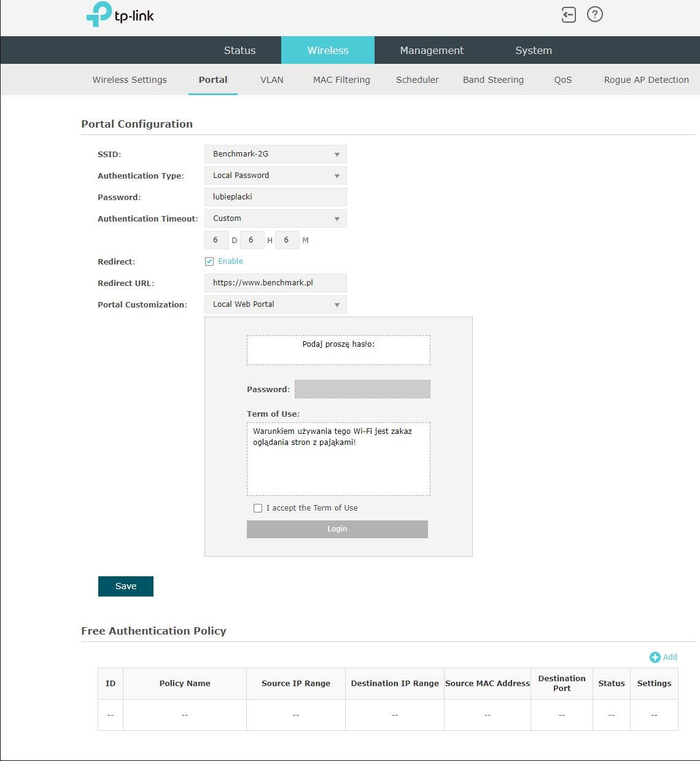Viewport: 700px width, 761px height.
Task: Open the Authentication Timeout Custom dropdown
Action: pos(276,218)
